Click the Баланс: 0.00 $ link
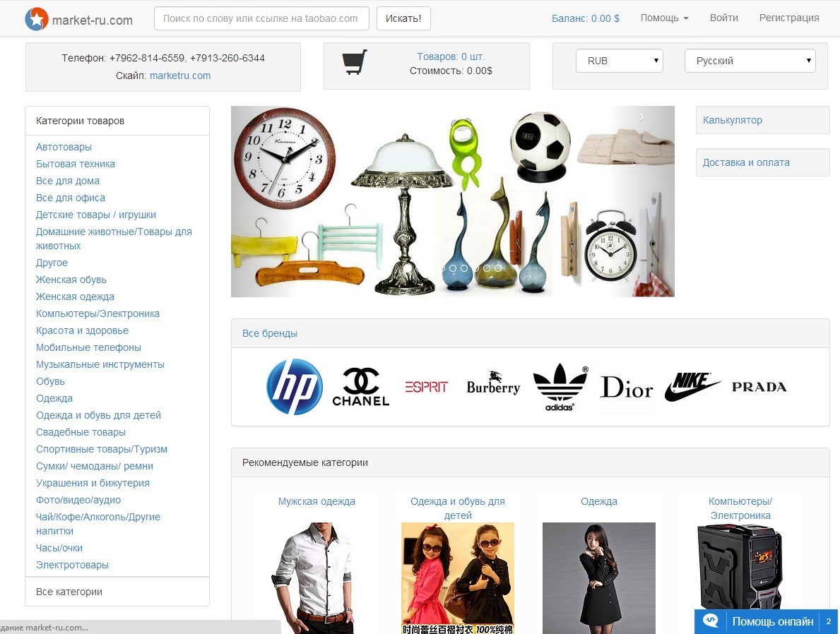The height and width of the screenshot is (634, 840). point(586,18)
